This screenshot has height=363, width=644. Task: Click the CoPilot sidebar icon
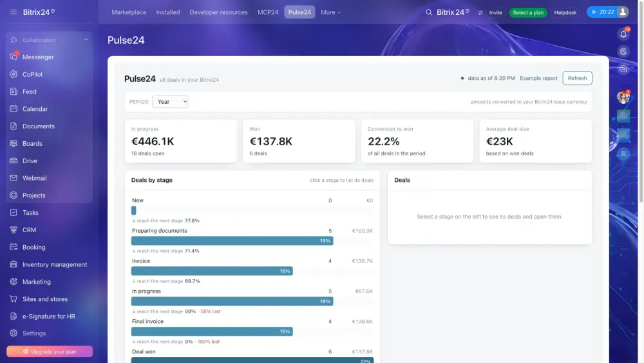(14, 74)
